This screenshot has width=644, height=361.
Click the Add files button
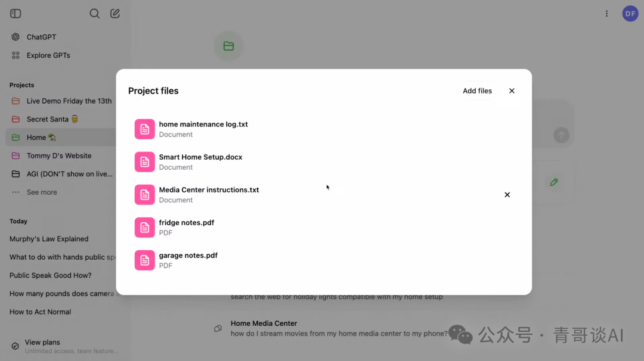point(477,91)
